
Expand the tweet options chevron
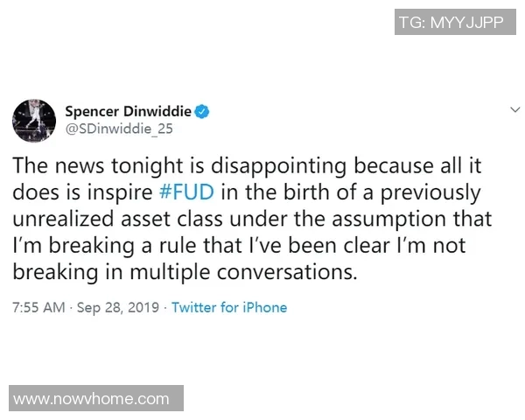[514, 110]
